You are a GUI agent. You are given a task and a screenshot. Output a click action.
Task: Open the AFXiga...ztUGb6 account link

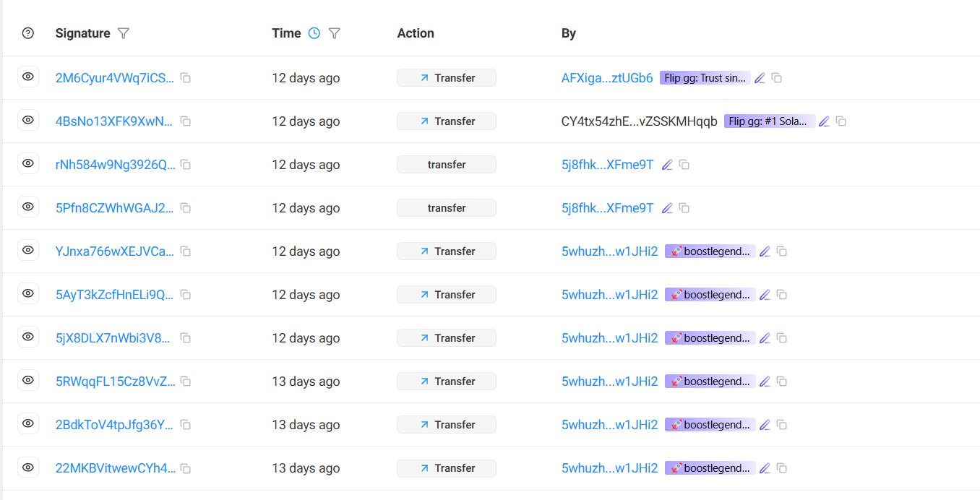click(x=607, y=78)
